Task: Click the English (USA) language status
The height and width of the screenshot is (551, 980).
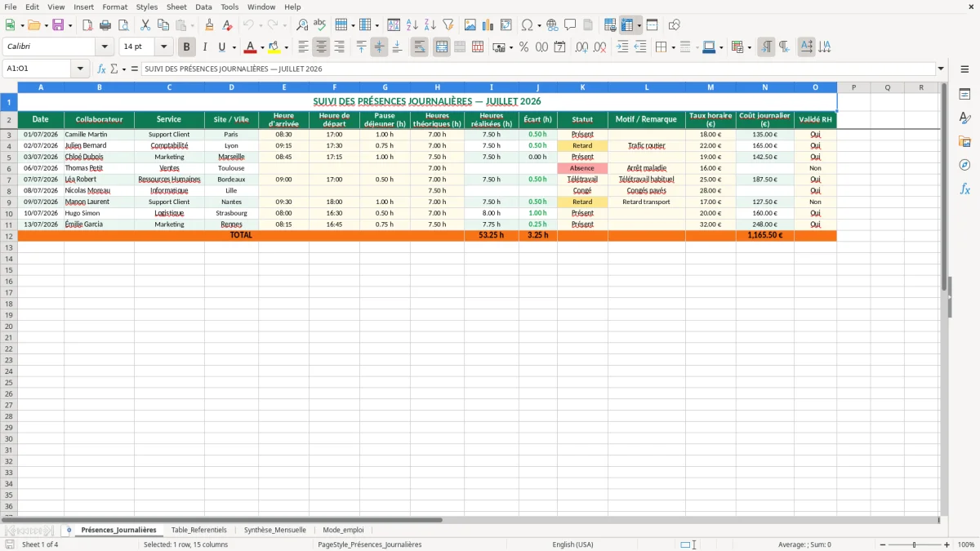Action: pyautogui.click(x=572, y=544)
